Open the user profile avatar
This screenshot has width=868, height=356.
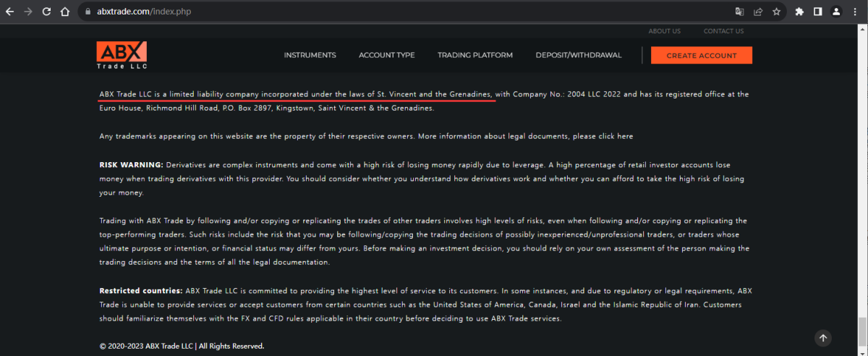coord(837,12)
